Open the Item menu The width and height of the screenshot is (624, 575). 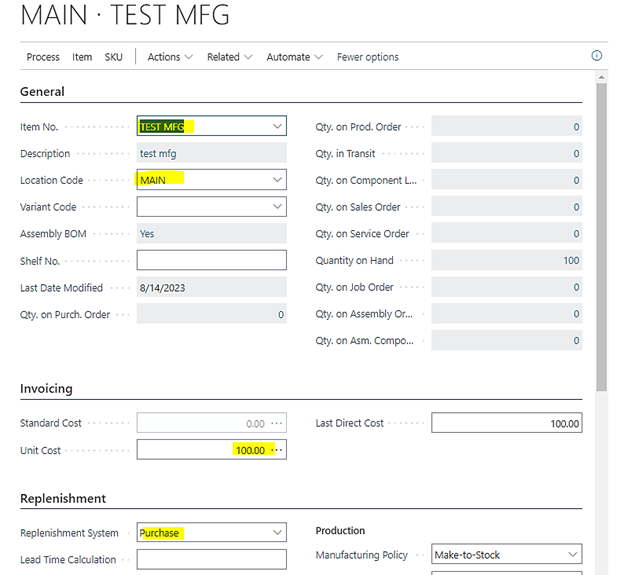[x=82, y=57]
